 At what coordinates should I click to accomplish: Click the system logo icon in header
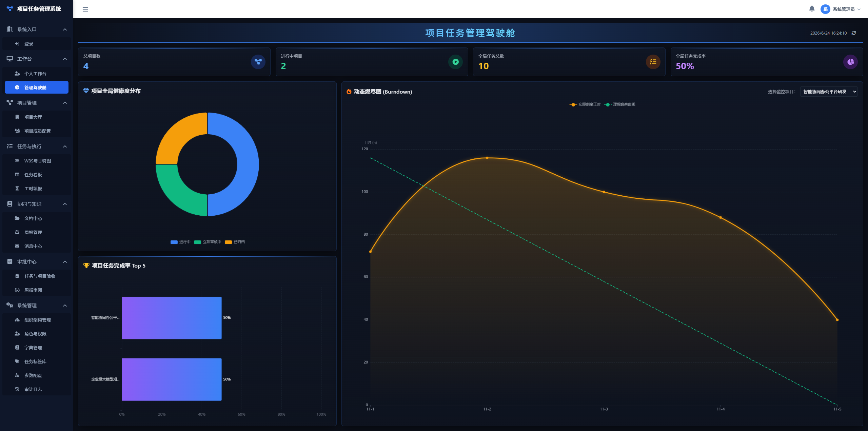coord(10,9)
